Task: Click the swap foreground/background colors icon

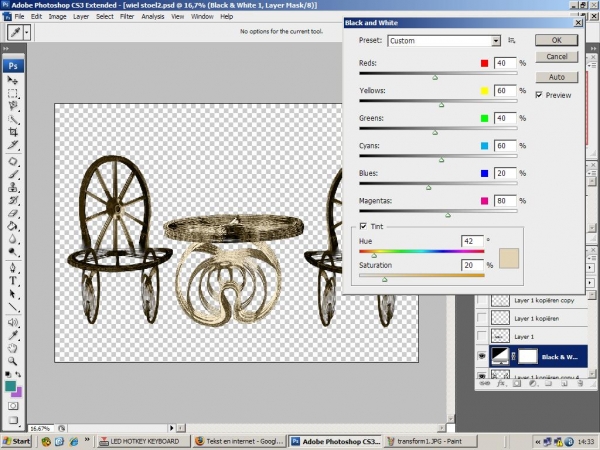Action: click(18, 374)
